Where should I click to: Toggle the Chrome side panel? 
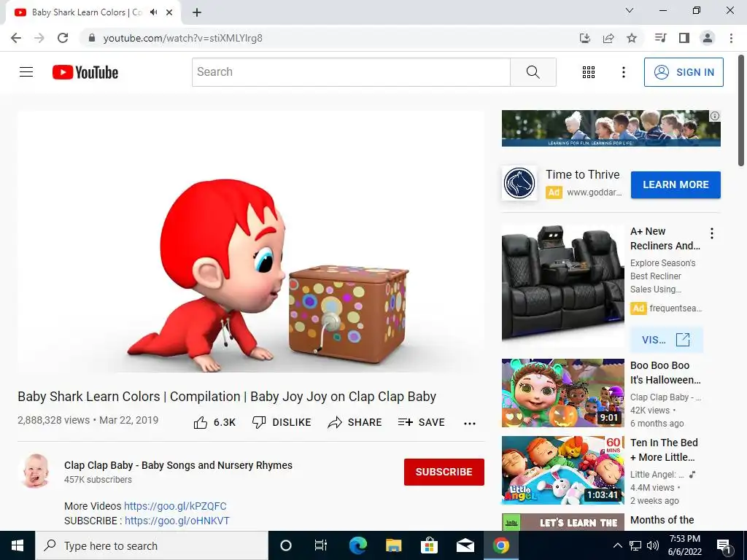click(x=684, y=38)
